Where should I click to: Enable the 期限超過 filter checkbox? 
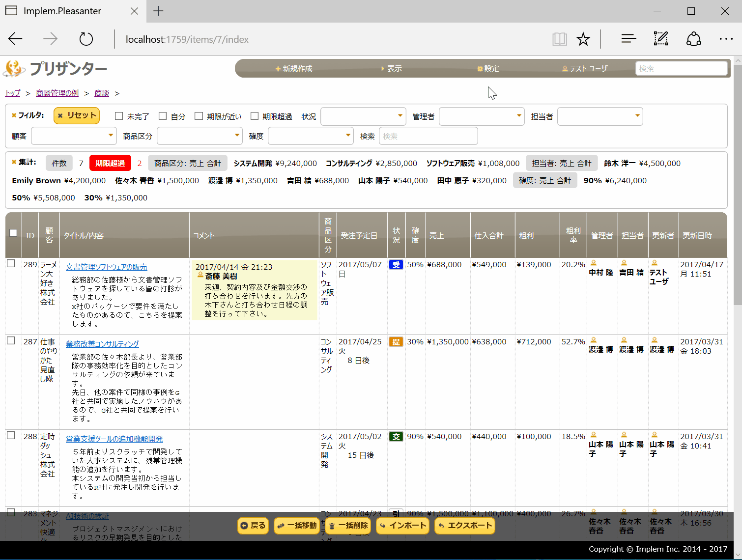click(x=255, y=116)
